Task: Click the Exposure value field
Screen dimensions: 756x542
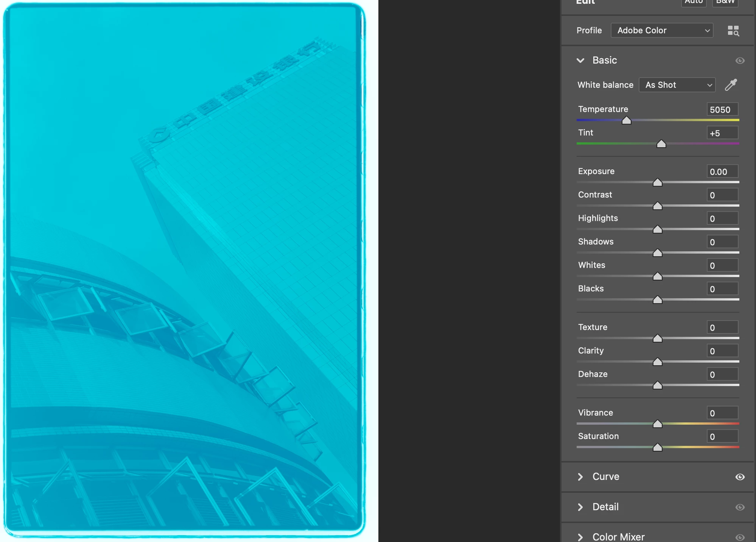Action: click(x=722, y=172)
